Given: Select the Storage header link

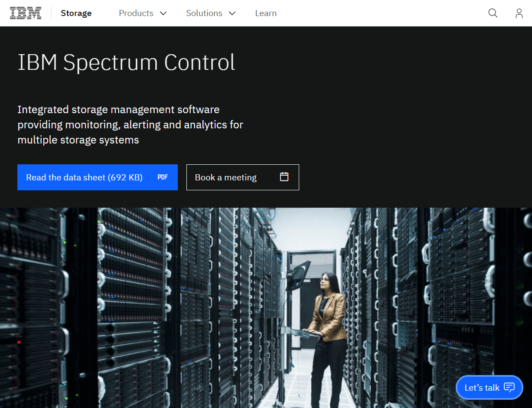Looking at the screenshot, I should pos(76,13).
